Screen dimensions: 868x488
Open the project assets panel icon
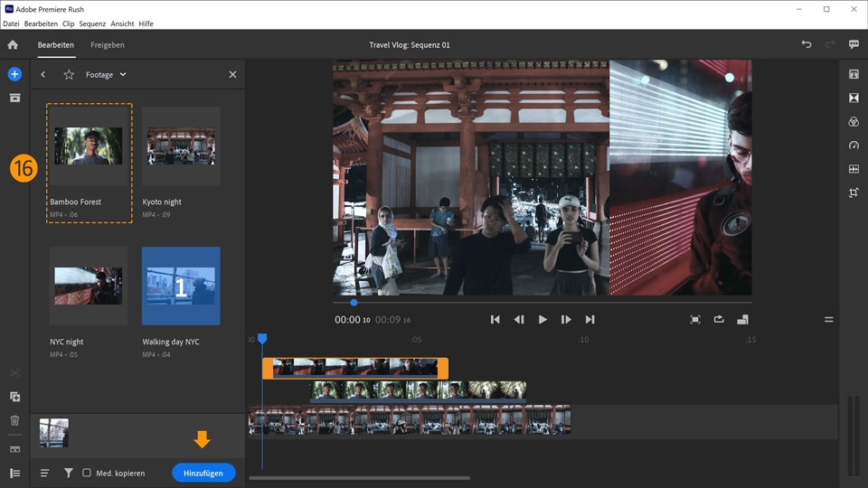(15, 98)
